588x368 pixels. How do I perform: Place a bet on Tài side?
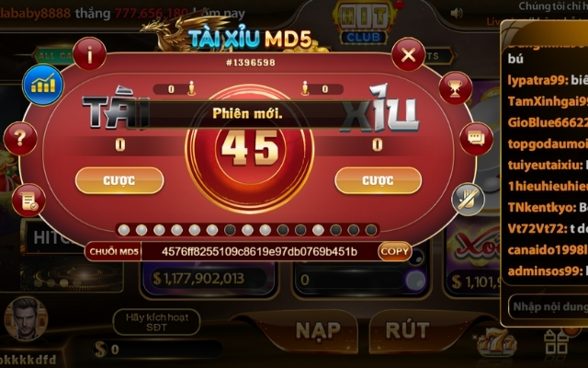click(119, 180)
